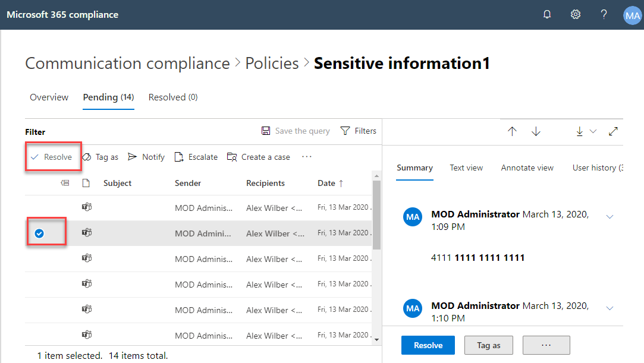Viewport: 644px width, 363px height.
Task: Click the Policies breadcrumb link
Action: coord(272,64)
